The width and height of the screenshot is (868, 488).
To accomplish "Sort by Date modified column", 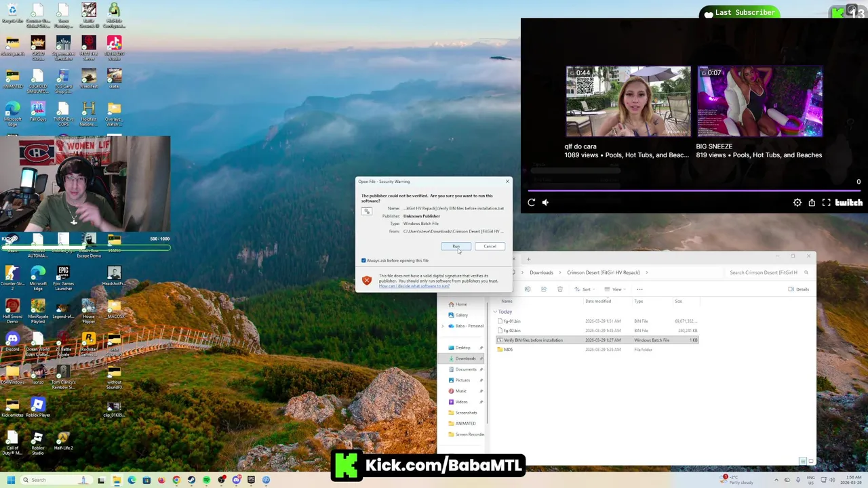I will coord(597,301).
